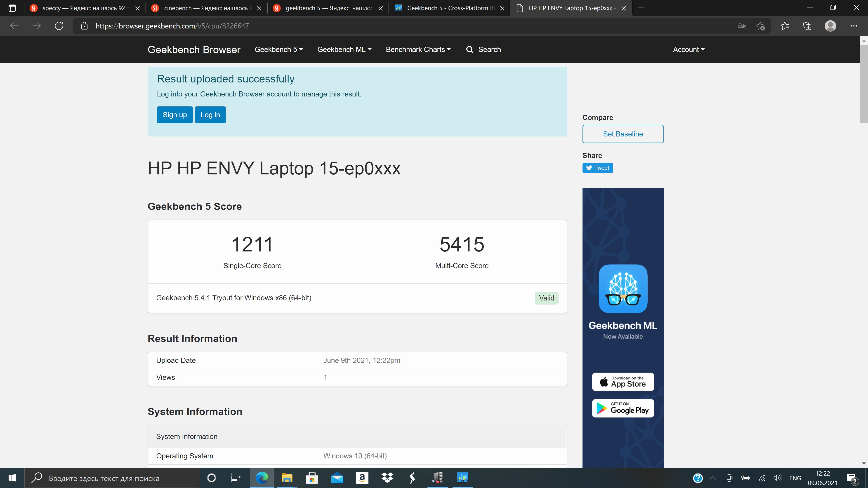
Task: Open the Benchmark Charts dropdown
Action: click(418, 49)
